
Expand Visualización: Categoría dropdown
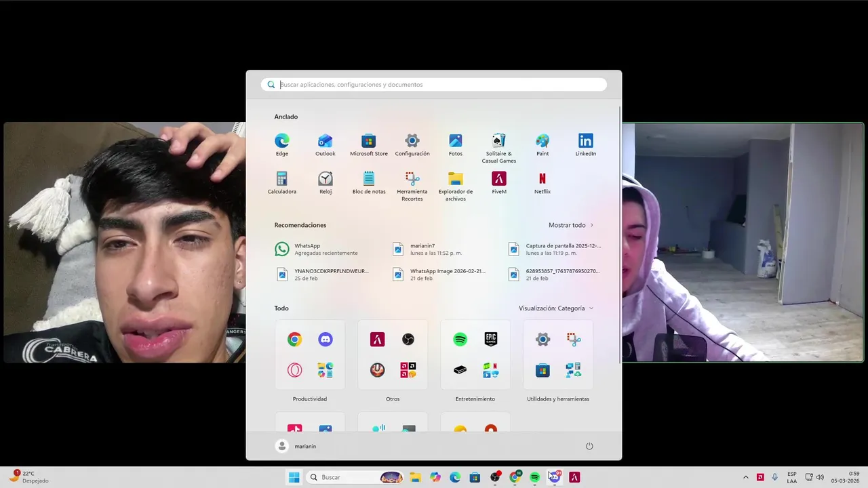[x=556, y=308]
